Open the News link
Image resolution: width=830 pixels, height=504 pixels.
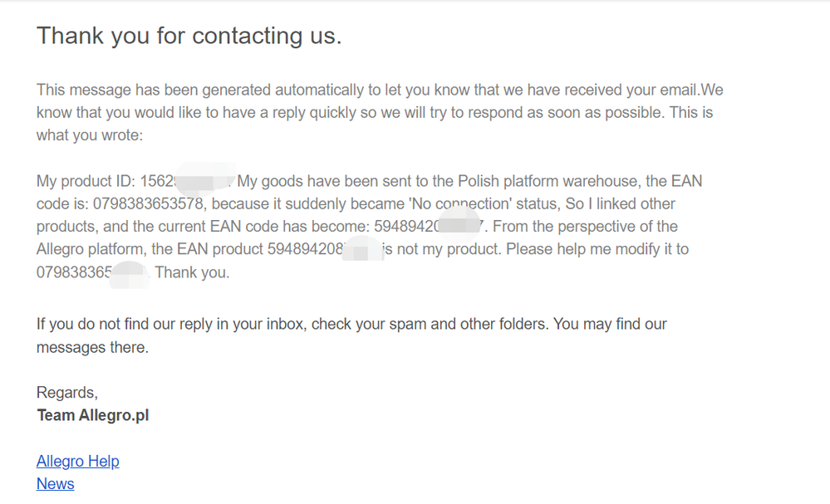(x=55, y=484)
